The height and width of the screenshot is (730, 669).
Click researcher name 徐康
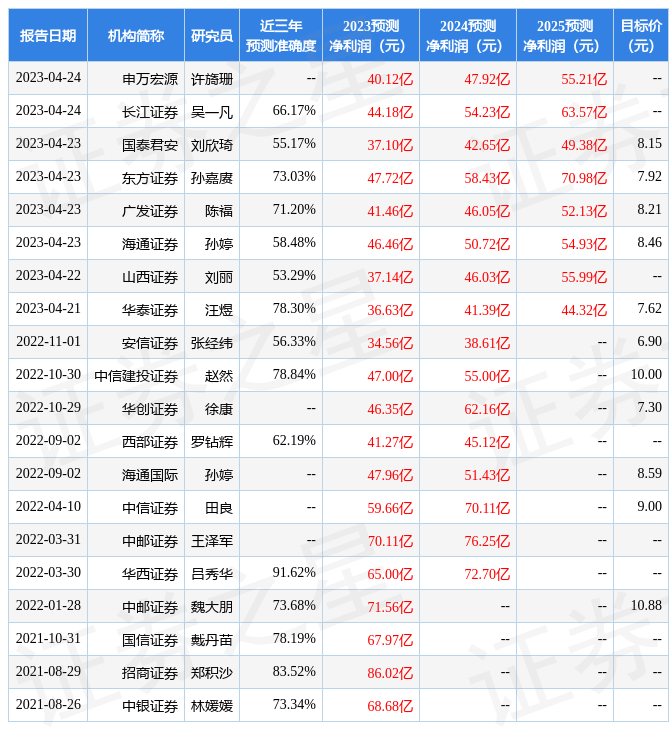tap(219, 409)
